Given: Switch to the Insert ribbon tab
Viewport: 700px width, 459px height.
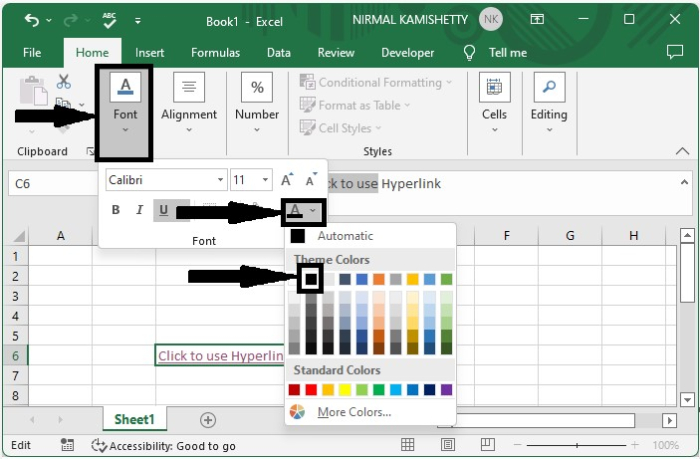Looking at the screenshot, I should (x=150, y=53).
